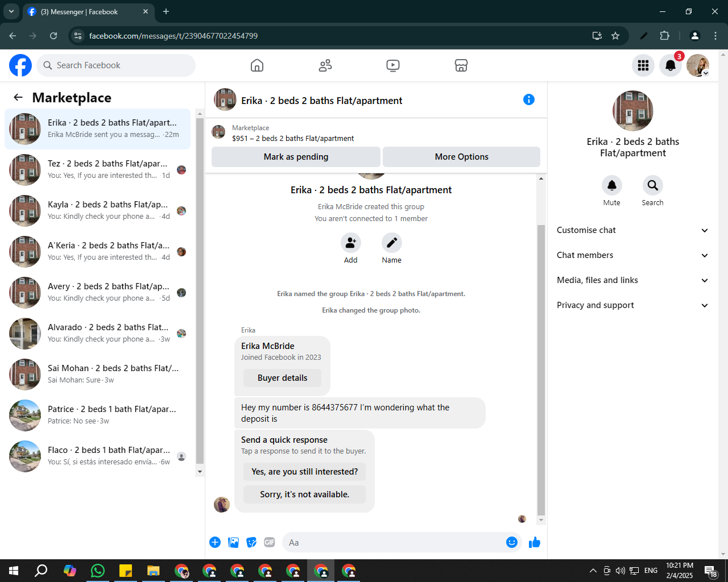Click the chat message area scrollbar
Viewport: 728px width, 582px height.
coord(541,369)
